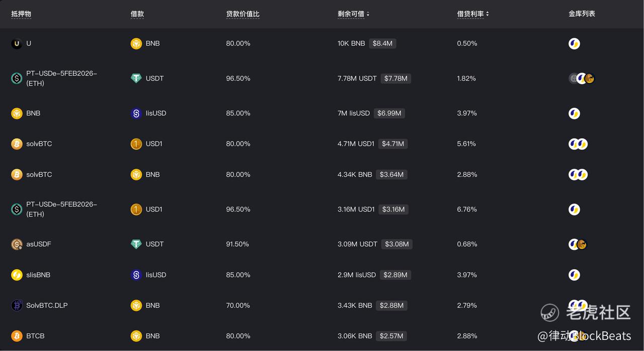Click the lisUSD icon in slisBNB row
644x351 pixels.
[136, 275]
